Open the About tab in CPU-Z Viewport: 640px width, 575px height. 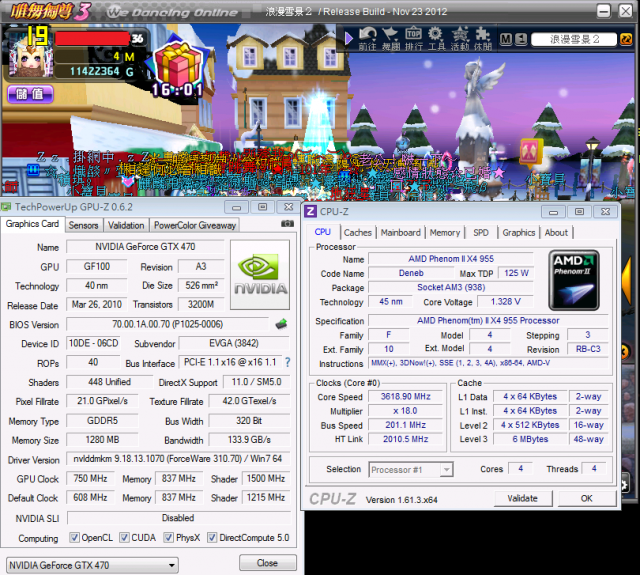tap(556, 233)
